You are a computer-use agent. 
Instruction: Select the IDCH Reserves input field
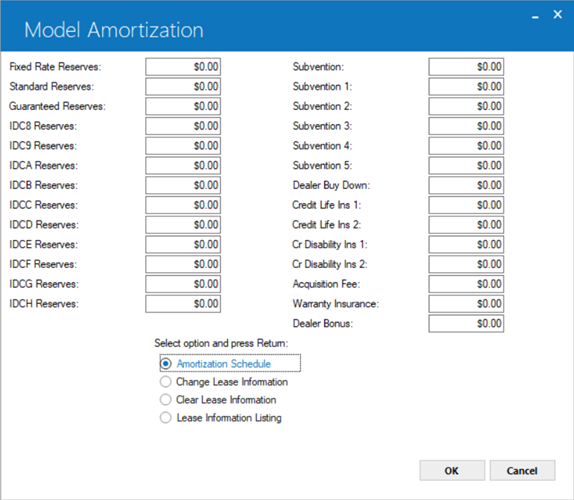[x=183, y=304]
